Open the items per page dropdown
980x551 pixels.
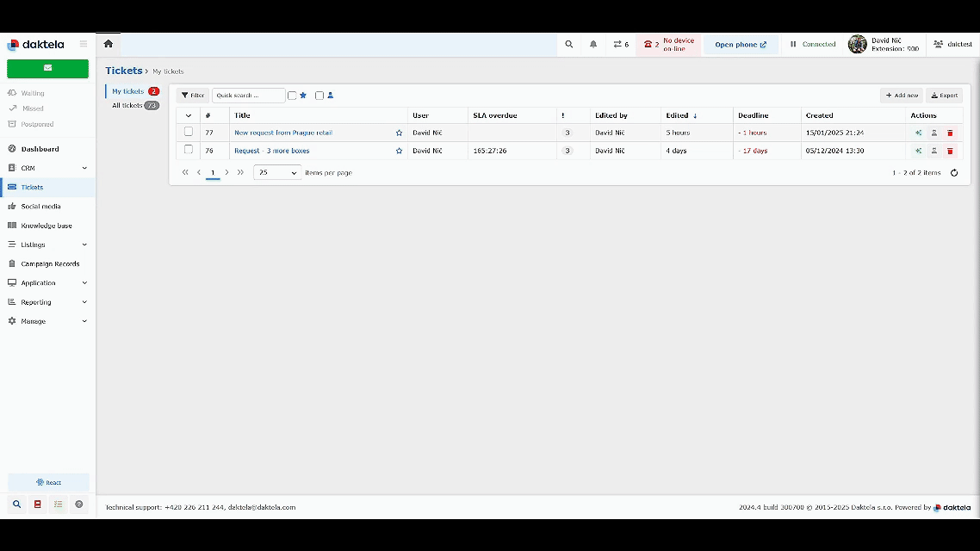pos(277,172)
